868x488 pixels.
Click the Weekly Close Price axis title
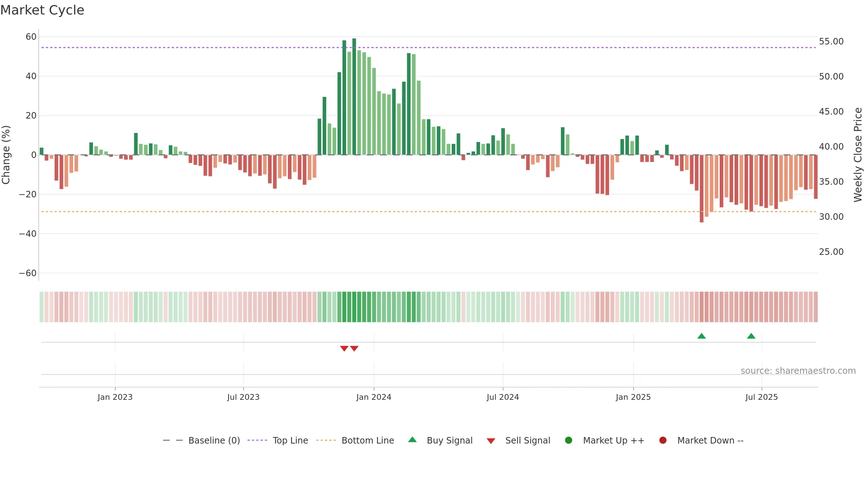tap(858, 155)
